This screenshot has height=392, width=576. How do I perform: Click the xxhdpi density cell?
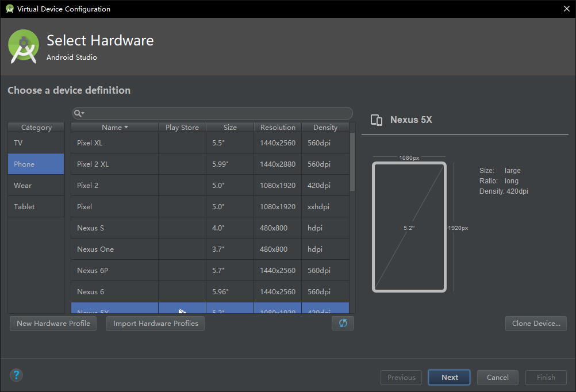[325, 207]
